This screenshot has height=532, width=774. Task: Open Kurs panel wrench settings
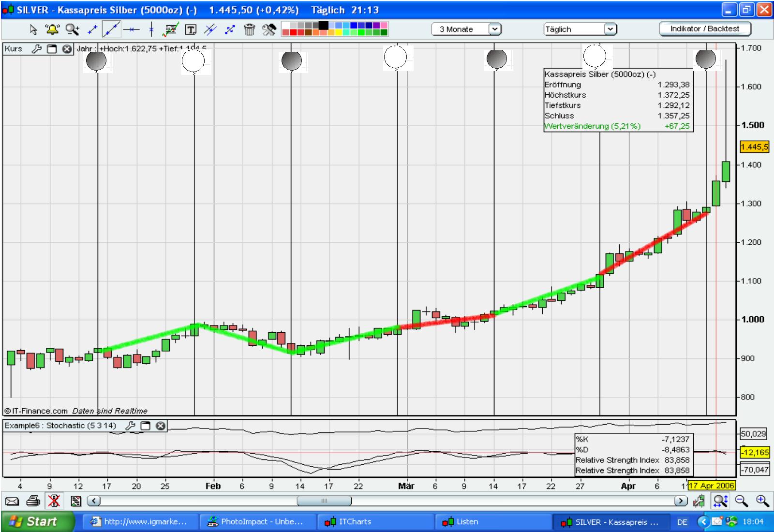(x=36, y=49)
